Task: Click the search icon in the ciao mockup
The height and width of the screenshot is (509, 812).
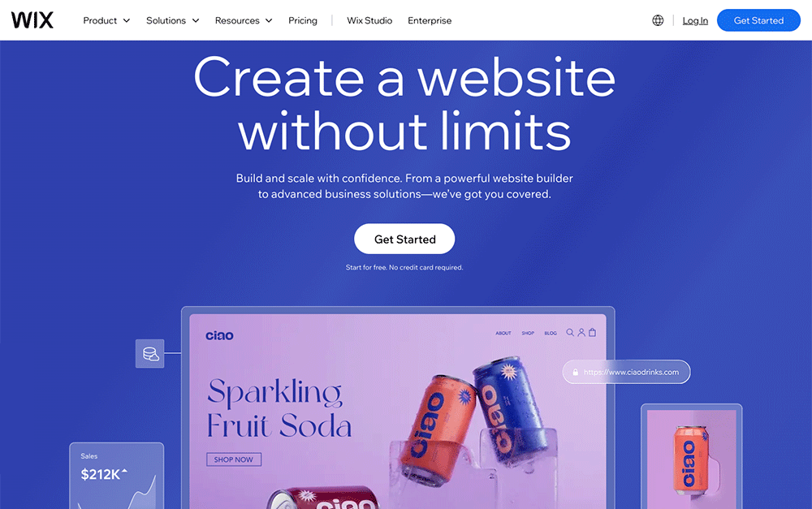Action: click(x=570, y=332)
